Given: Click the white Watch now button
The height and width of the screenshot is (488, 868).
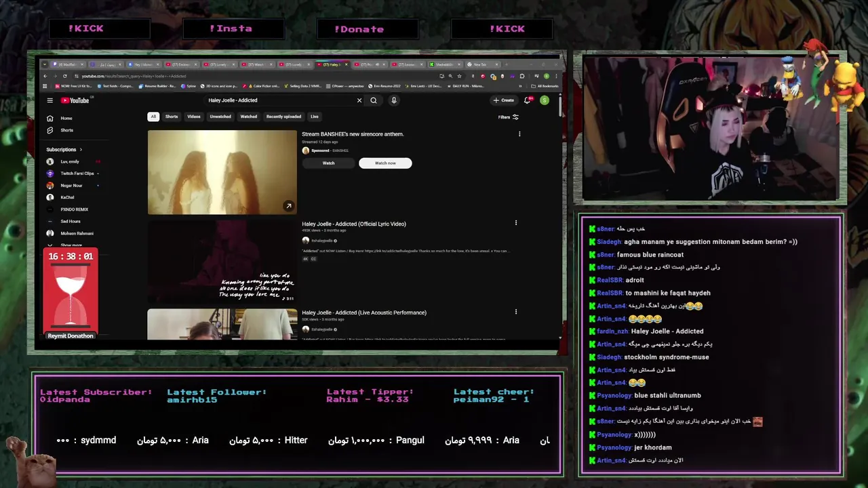Looking at the screenshot, I should (385, 163).
